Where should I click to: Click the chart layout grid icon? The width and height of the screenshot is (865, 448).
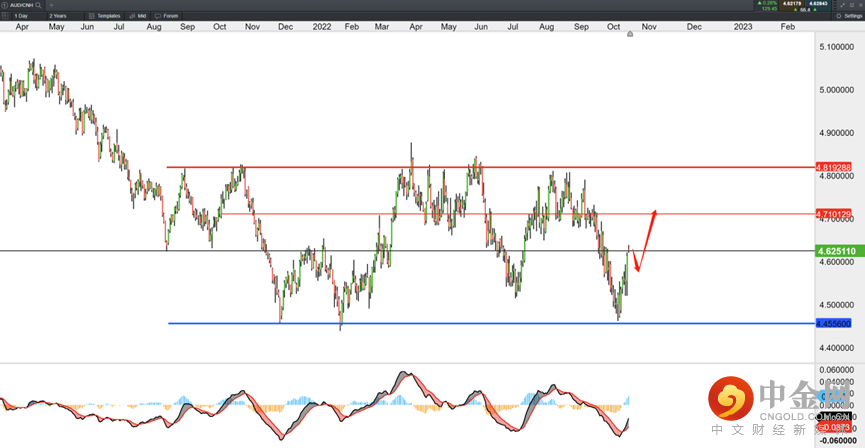[x=5, y=15]
